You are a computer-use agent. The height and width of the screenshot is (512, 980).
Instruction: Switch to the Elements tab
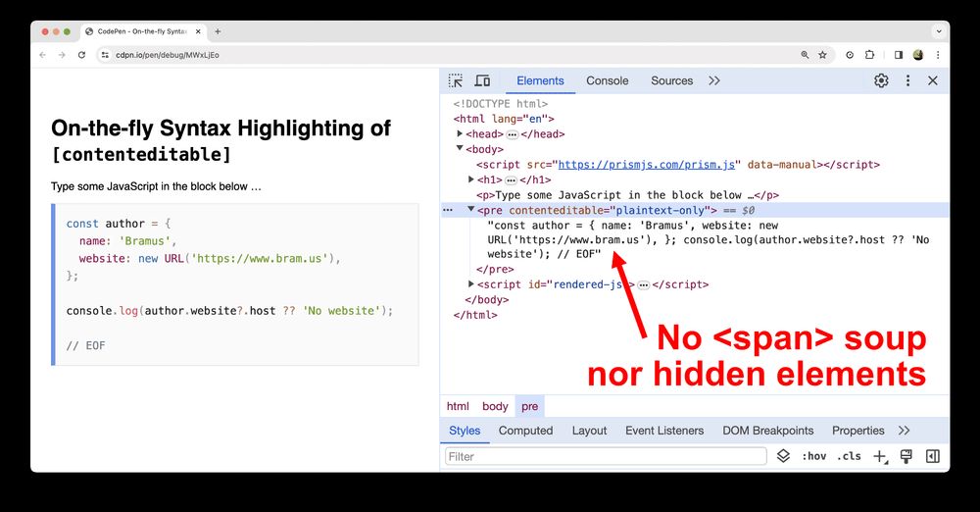click(x=540, y=80)
